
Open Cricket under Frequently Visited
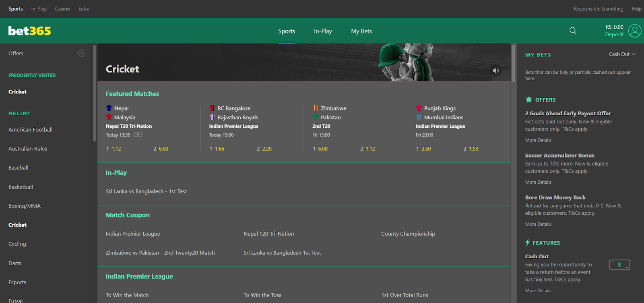point(17,92)
